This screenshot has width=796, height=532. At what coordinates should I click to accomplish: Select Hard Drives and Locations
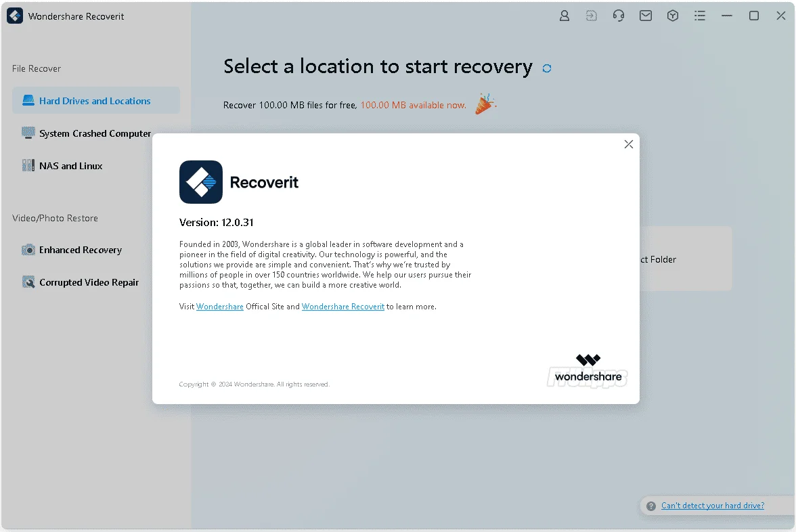[x=96, y=100]
